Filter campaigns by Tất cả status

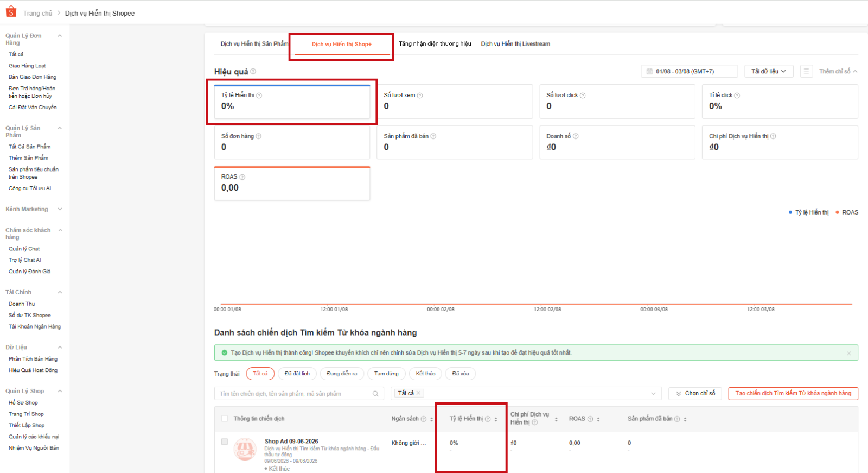260,374
